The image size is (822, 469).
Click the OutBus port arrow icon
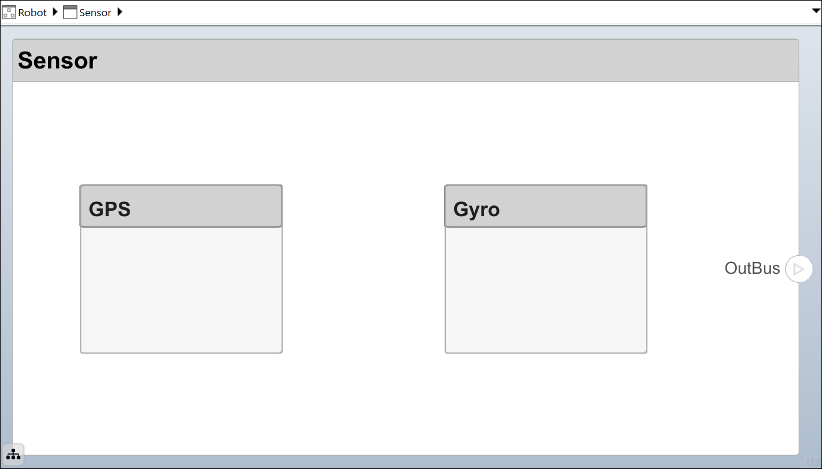click(798, 269)
